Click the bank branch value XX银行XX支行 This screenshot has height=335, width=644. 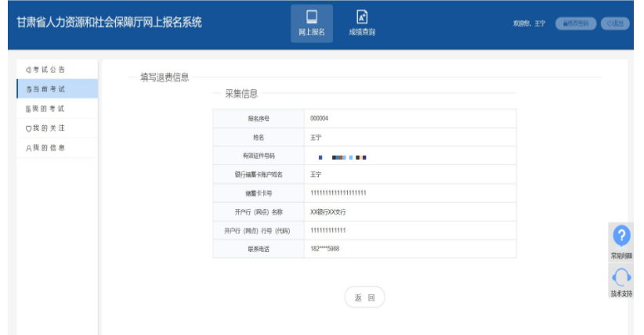coord(327,211)
